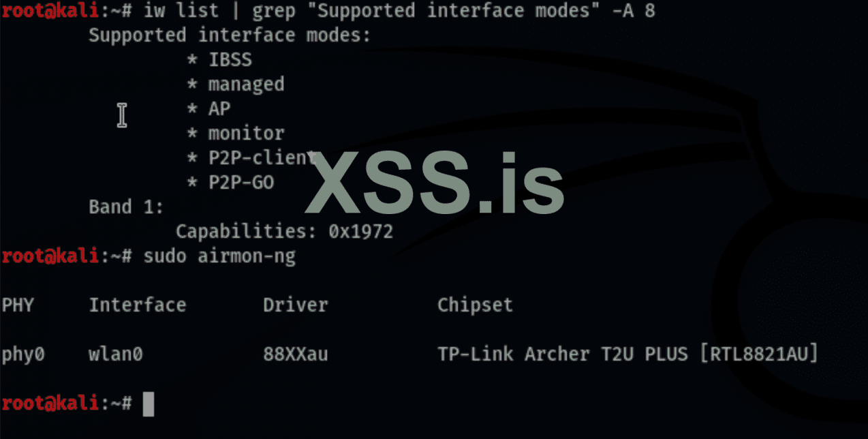Click the Interface column header
Screen dimensions: 868x439
(x=137, y=305)
